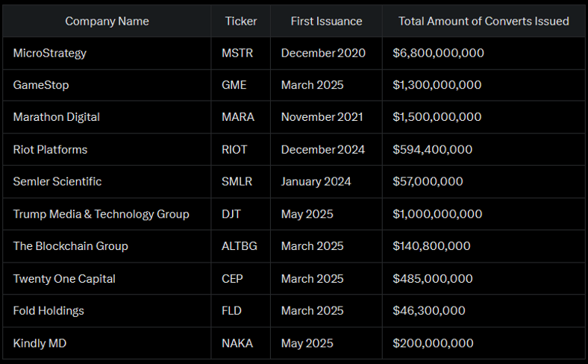
Task: Select Trump Media & Technology Group cell
Action: click(x=101, y=214)
